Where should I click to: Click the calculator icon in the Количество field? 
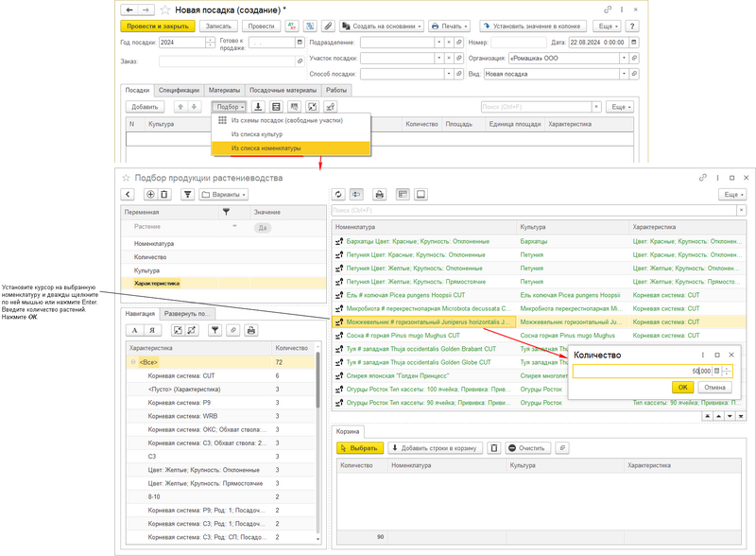click(716, 371)
